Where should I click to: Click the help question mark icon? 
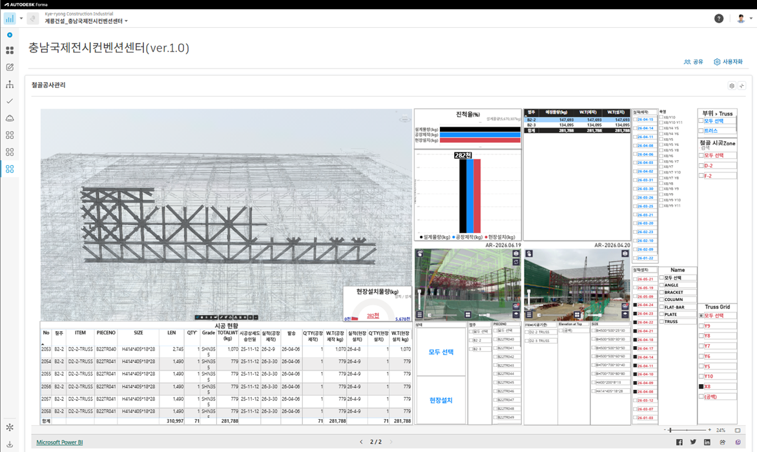coord(718,18)
